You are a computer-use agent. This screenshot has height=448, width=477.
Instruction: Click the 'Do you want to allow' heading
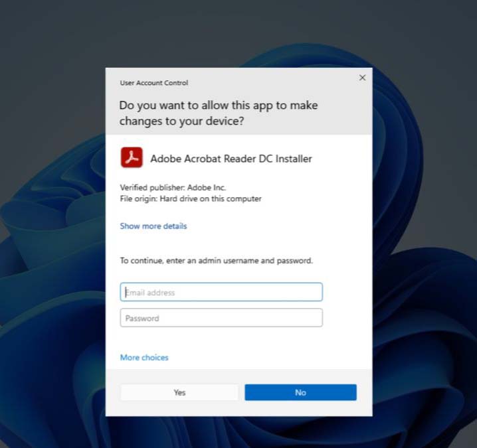click(x=219, y=113)
